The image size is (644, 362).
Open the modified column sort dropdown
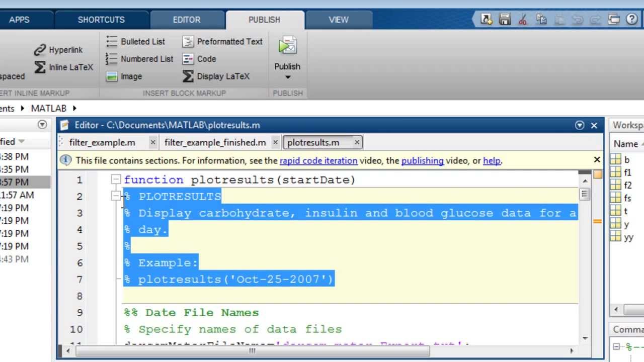pyautogui.click(x=21, y=142)
